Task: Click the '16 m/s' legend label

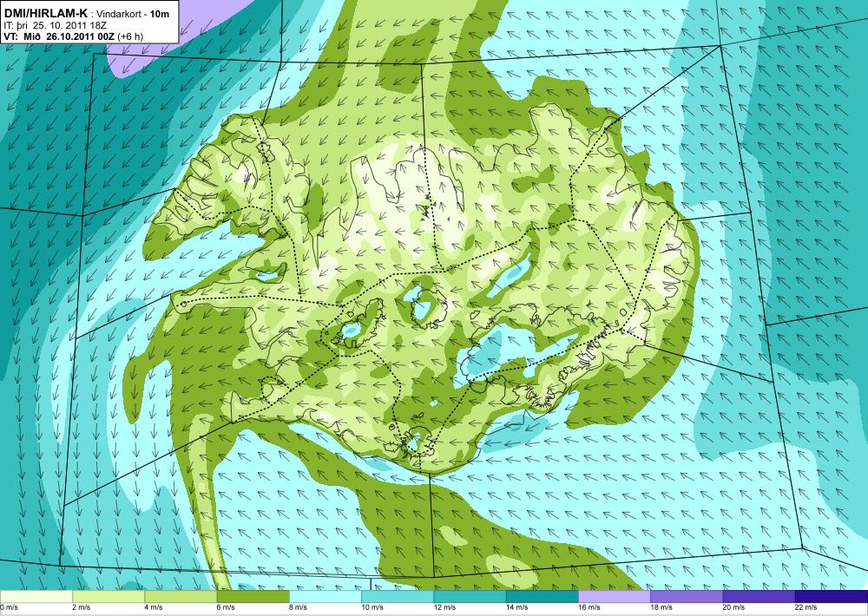Action: coord(589,607)
